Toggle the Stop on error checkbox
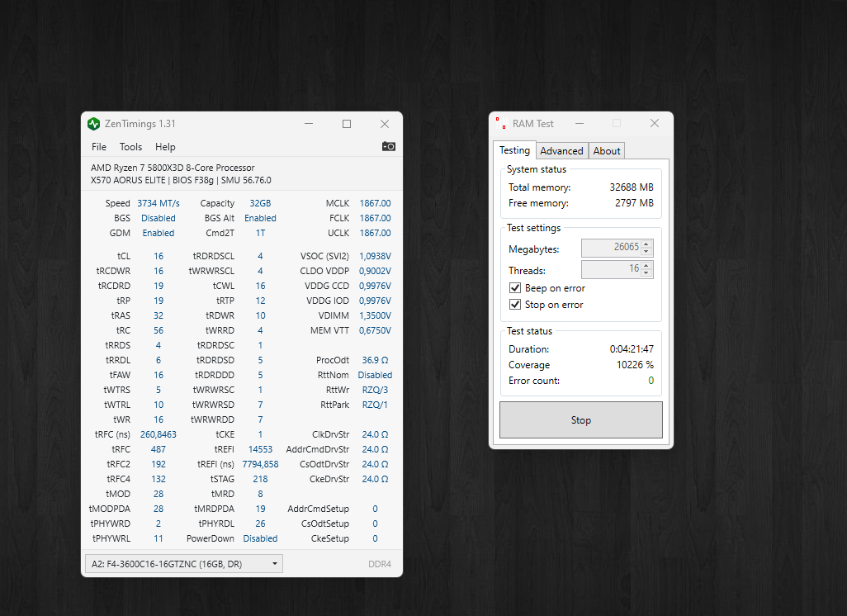 tap(515, 305)
